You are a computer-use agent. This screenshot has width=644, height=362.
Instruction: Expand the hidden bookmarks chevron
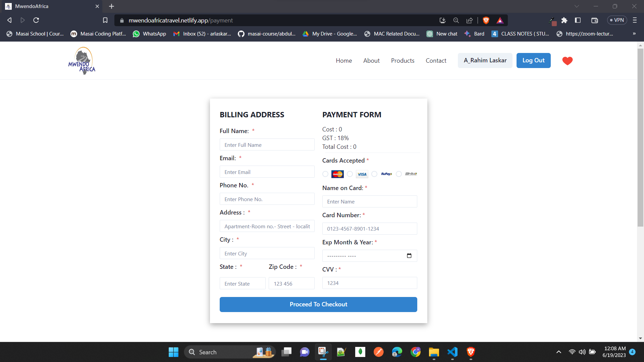(x=634, y=34)
